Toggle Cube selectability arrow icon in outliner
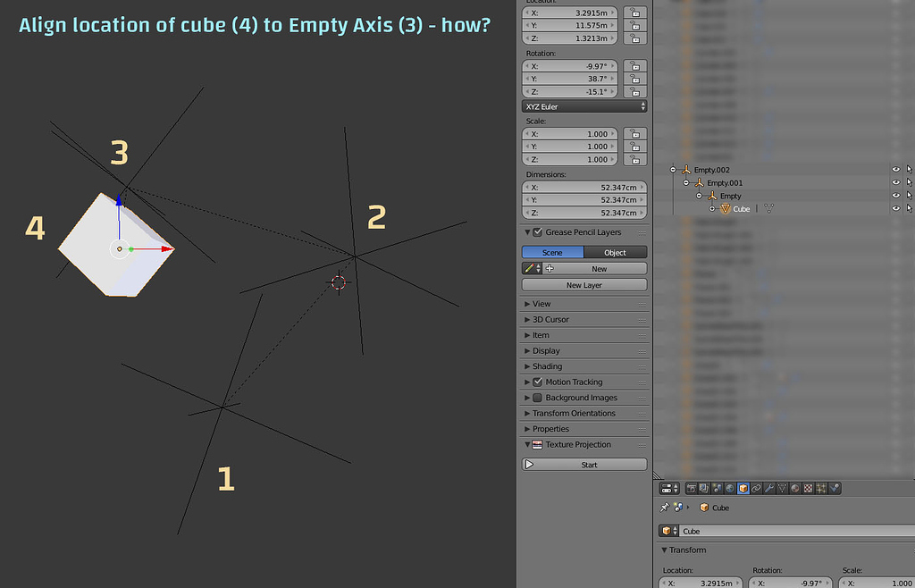 909,209
